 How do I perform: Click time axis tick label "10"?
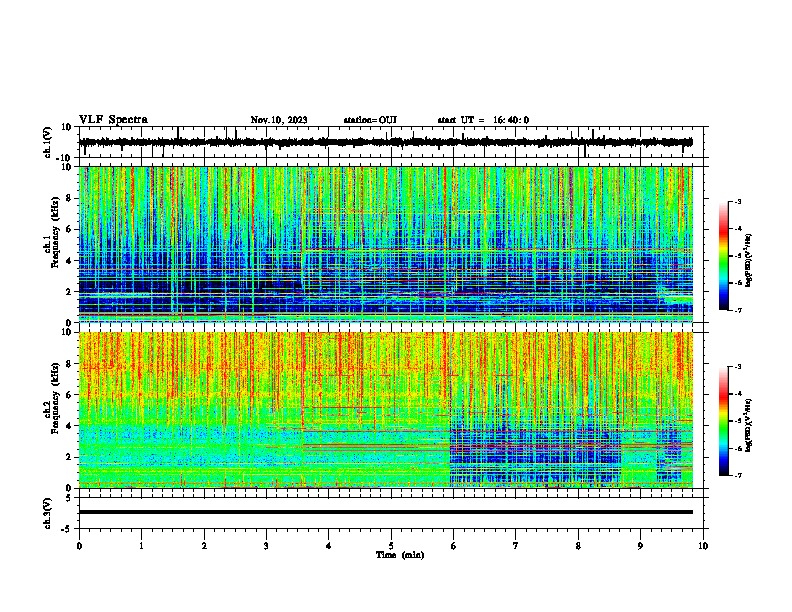click(x=703, y=546)
